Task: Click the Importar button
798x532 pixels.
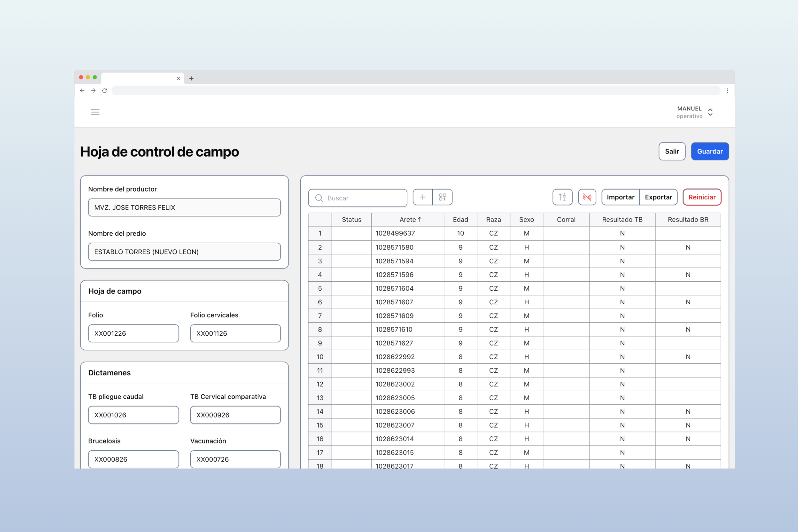Action: 621,197
